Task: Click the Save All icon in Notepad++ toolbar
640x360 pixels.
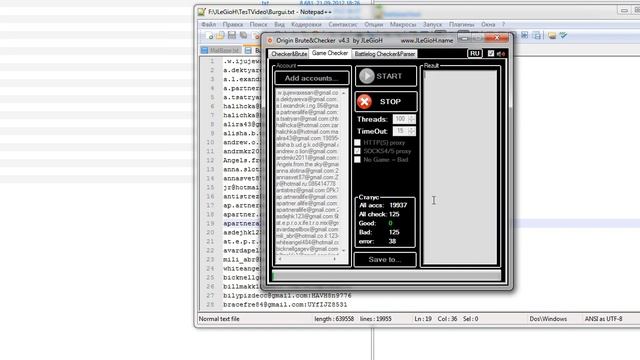Action: tap(244, 36)
